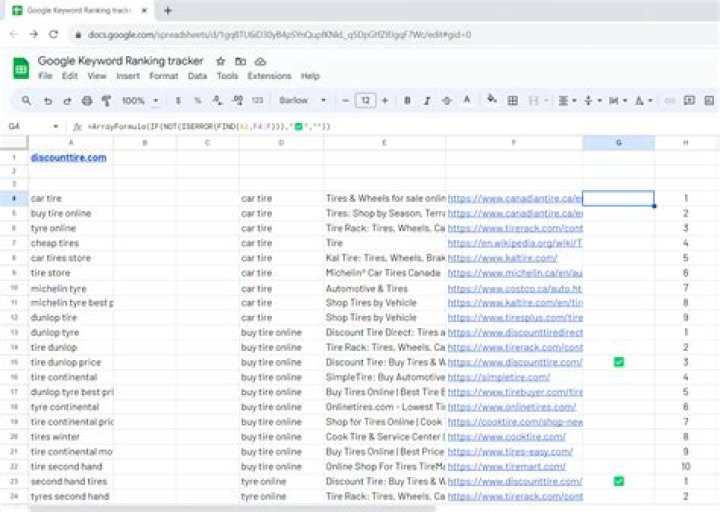Toggle bold formatting

click(407, 101)
